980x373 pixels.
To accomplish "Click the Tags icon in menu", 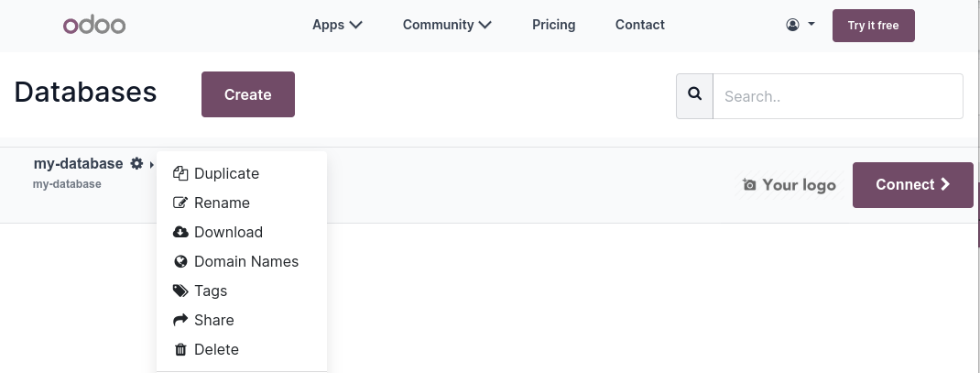I will point(180,291).
